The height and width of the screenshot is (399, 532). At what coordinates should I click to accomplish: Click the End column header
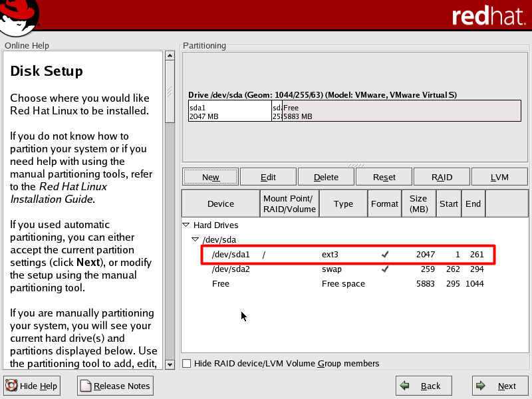click(473, 203)
